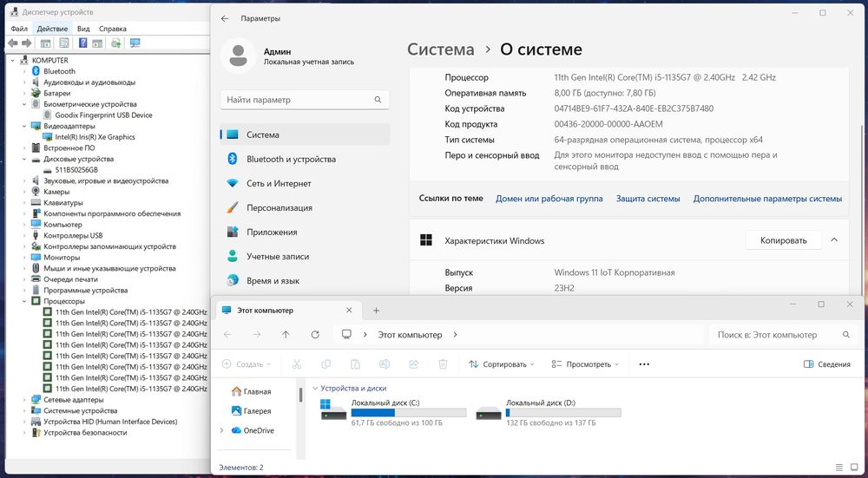
Task: Click the Поиск в: Этот компьютер search box
Action: point(782,335)
